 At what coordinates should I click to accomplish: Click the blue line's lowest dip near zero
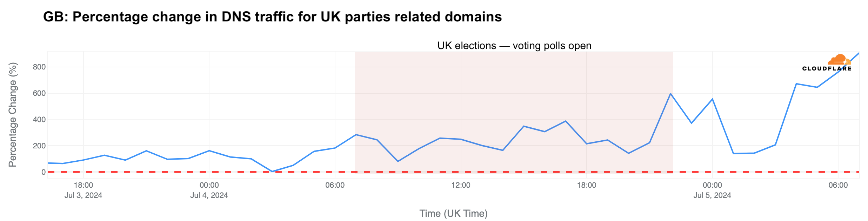(272, 171)
